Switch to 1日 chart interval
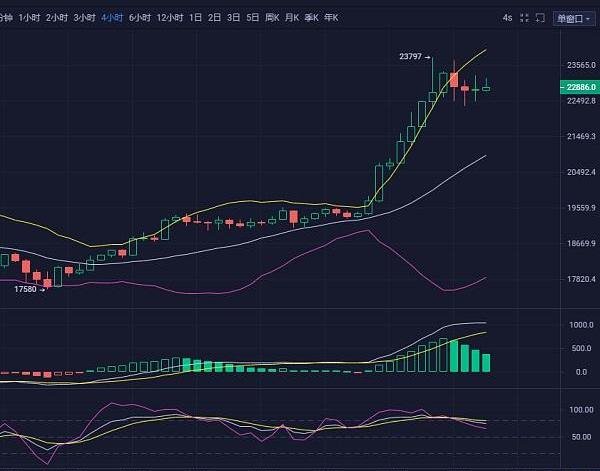 [x=196, y=18]
